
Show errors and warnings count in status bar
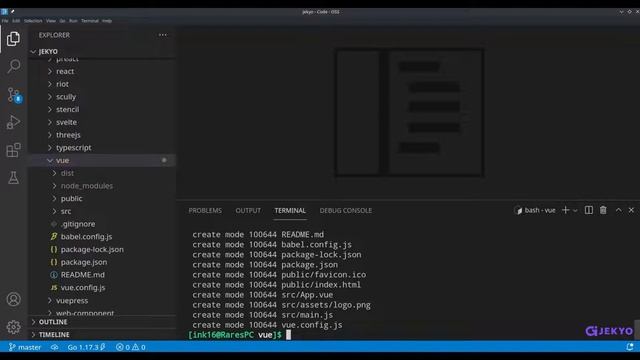131,347
